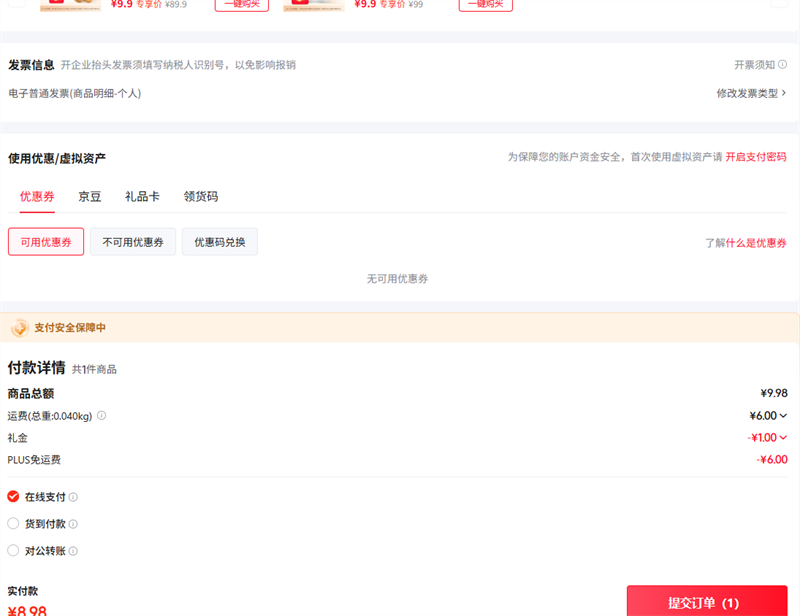Click the info icon next to 运费 weight
The image size is (800, 616).
point(101,416)
